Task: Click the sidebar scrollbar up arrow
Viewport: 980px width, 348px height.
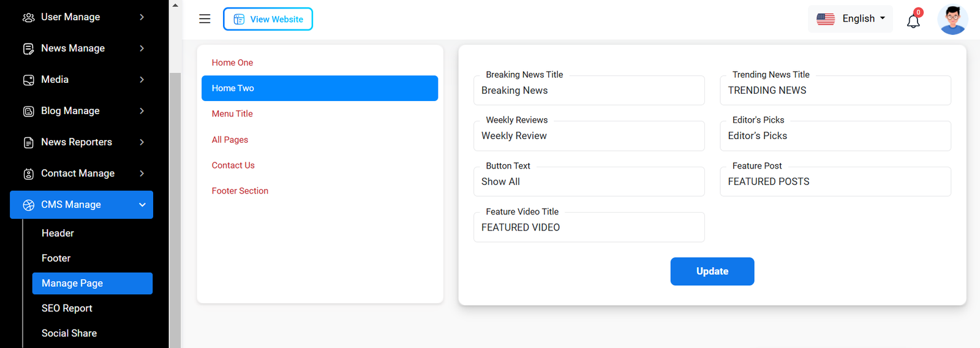Action: (175, 5)
